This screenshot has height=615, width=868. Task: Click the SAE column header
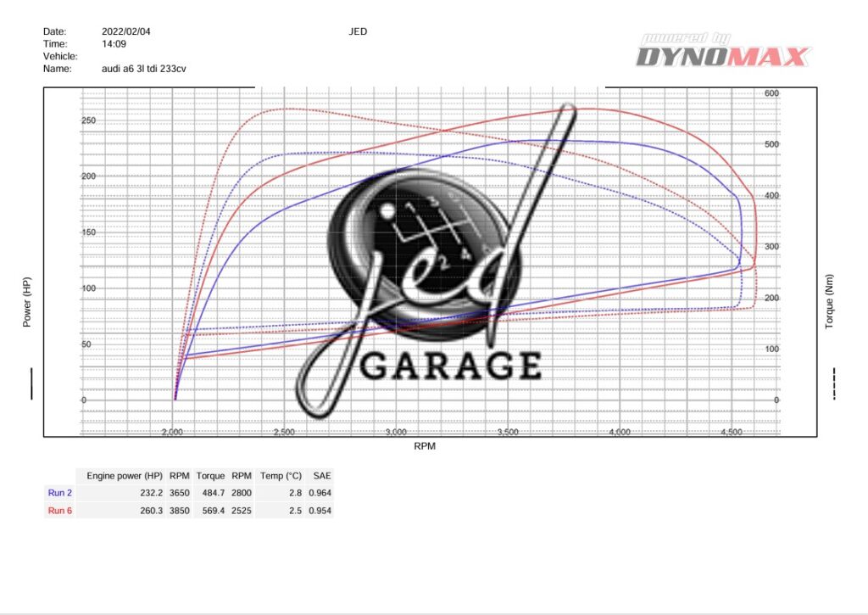pyautogui.click(x=321, y=476)
